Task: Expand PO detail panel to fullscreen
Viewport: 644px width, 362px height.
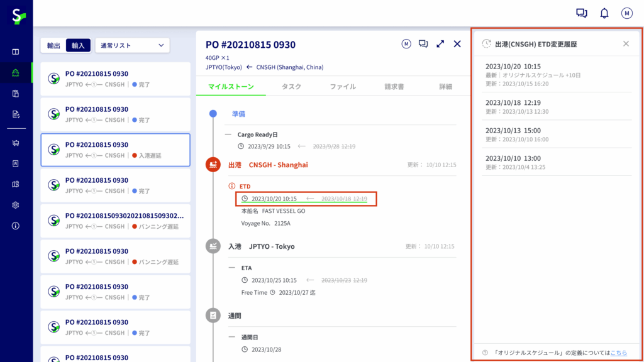Action: pos(440,44)
